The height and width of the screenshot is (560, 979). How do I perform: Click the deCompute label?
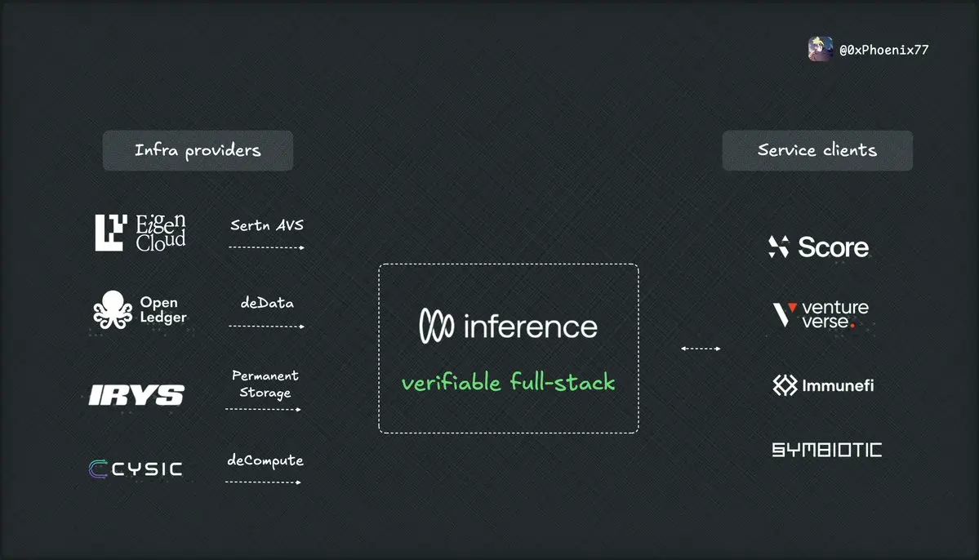point(265,460)
